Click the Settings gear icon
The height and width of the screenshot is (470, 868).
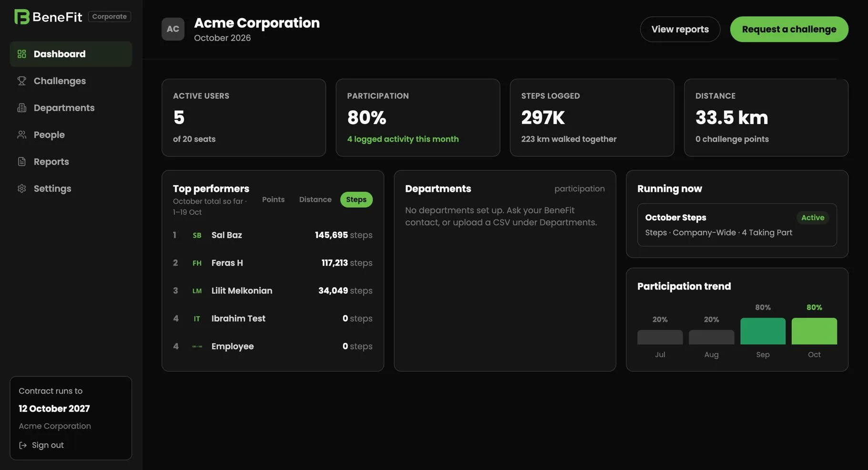22,188
